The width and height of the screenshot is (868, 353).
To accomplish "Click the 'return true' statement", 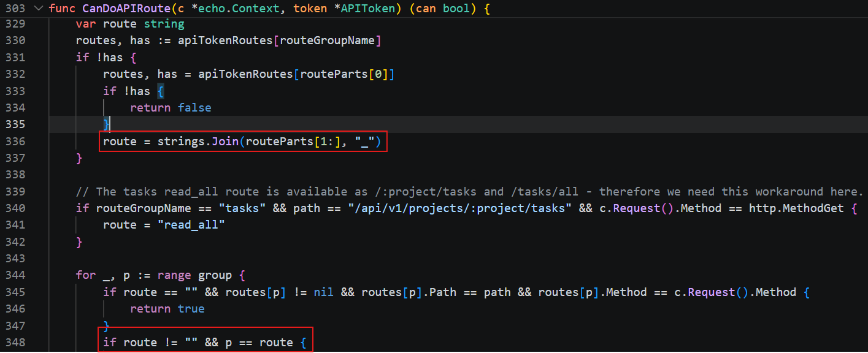I will 167,308.
